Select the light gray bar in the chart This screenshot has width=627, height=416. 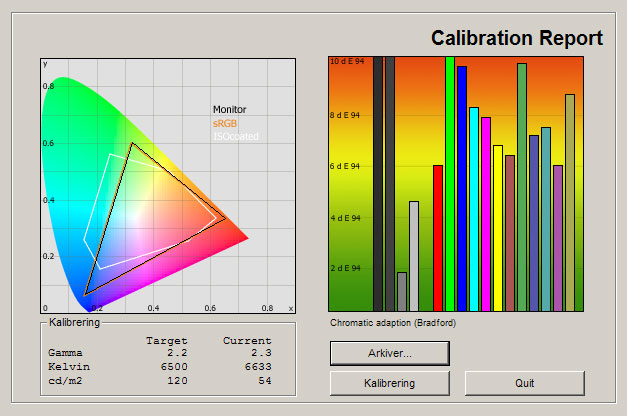[414, 256]
